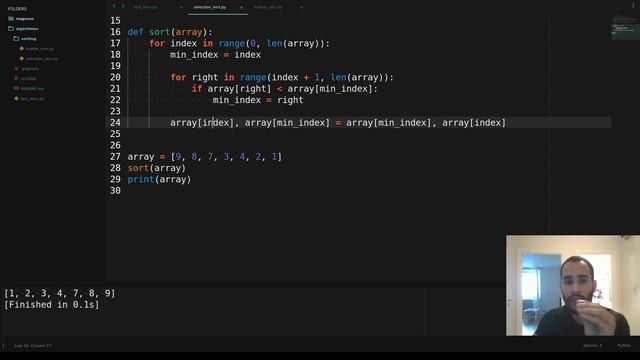The width and height of the screenshot is (640, 360).
Task: Close the test_time.py tab
Action: pyautogui.click(x=181, y=7)
